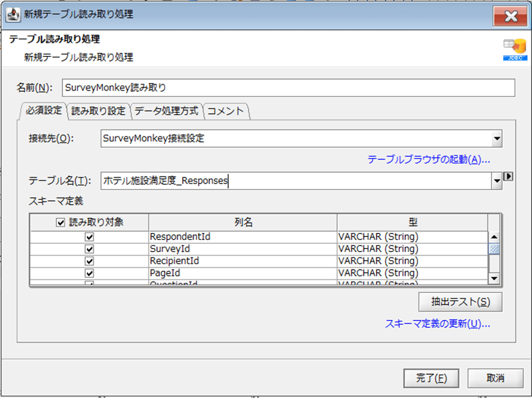Click the schema table scroll up arrow
Image resolution: width=532 pixels, height=398 pixels.
click(x=494, y=237)
